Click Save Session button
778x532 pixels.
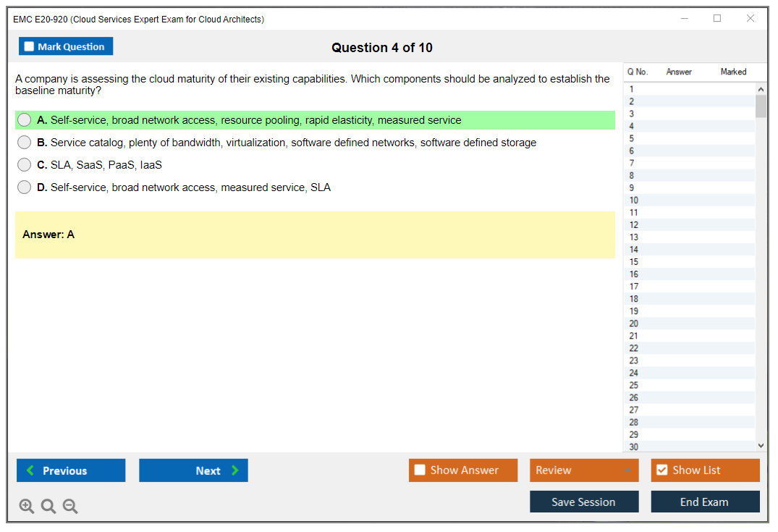click(x=583, y=502)
